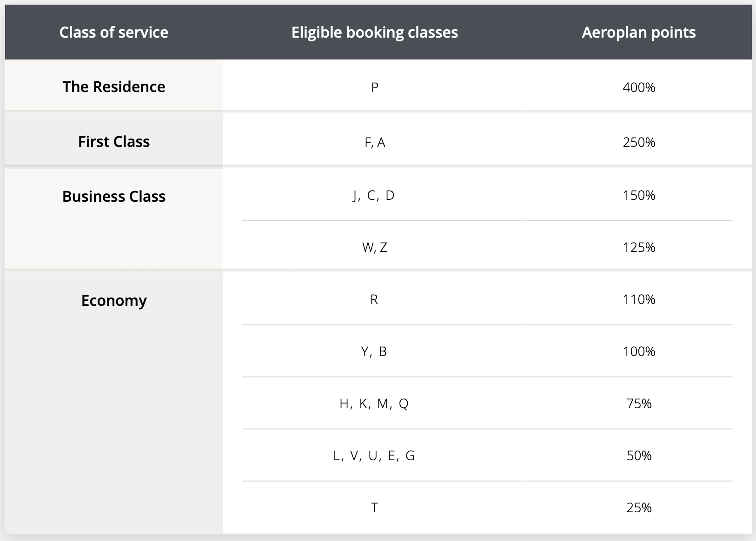Click the 400% Aeroplan points value

pyautogui.click(x=639, y=87)
